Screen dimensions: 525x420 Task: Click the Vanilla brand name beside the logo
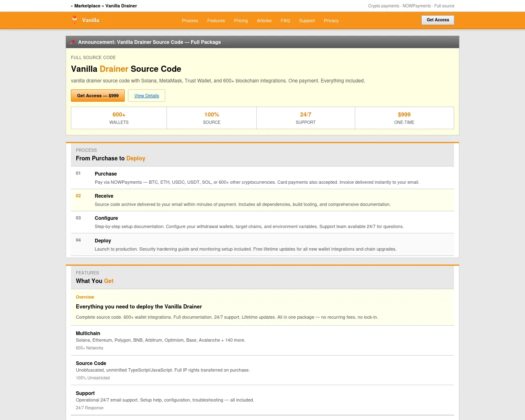(91, 20)
